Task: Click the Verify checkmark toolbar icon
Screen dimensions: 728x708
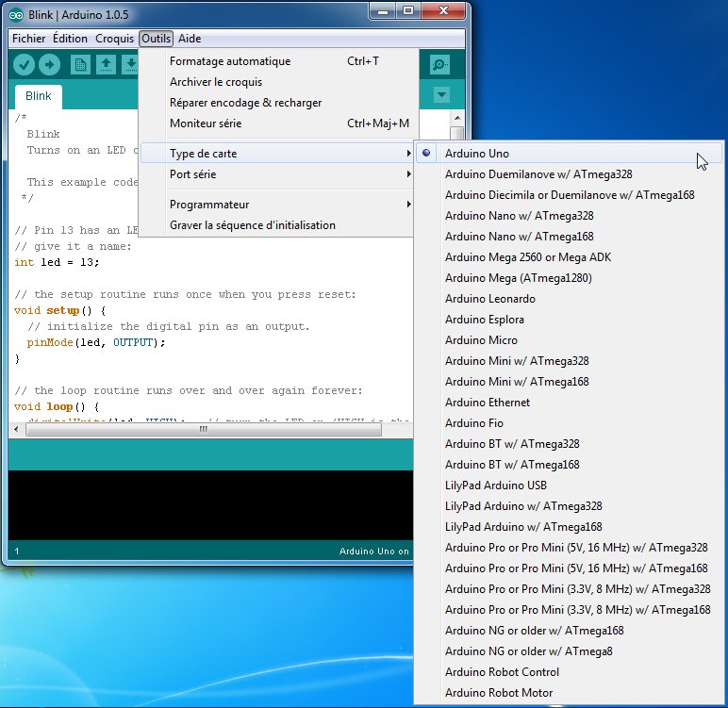Action: tap(24, 64)
